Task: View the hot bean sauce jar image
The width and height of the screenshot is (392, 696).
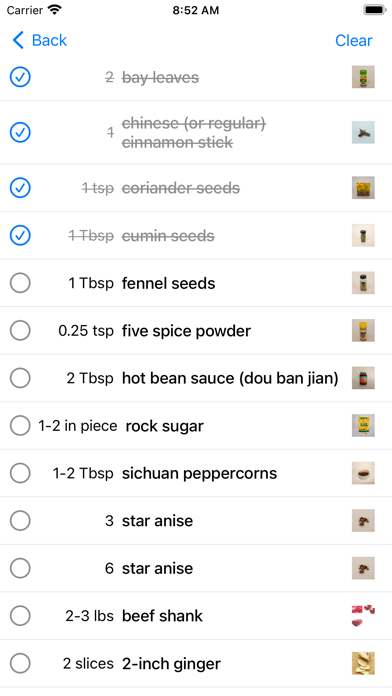Action: (363, 378)
